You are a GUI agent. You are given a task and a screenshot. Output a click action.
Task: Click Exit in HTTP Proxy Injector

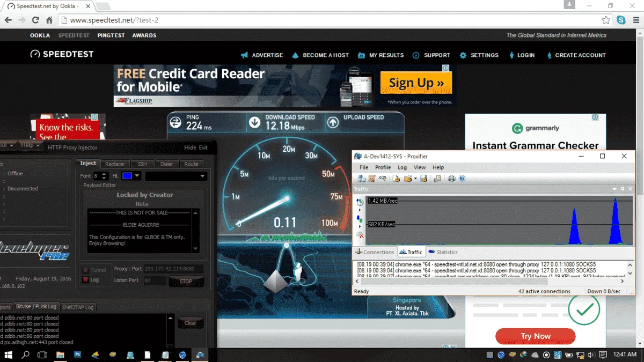(203, 147)
